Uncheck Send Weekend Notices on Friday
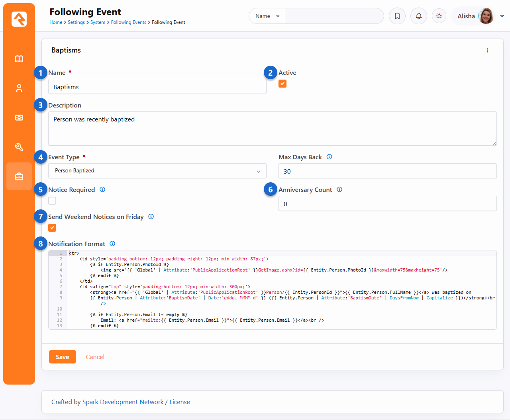 point(52,228)
